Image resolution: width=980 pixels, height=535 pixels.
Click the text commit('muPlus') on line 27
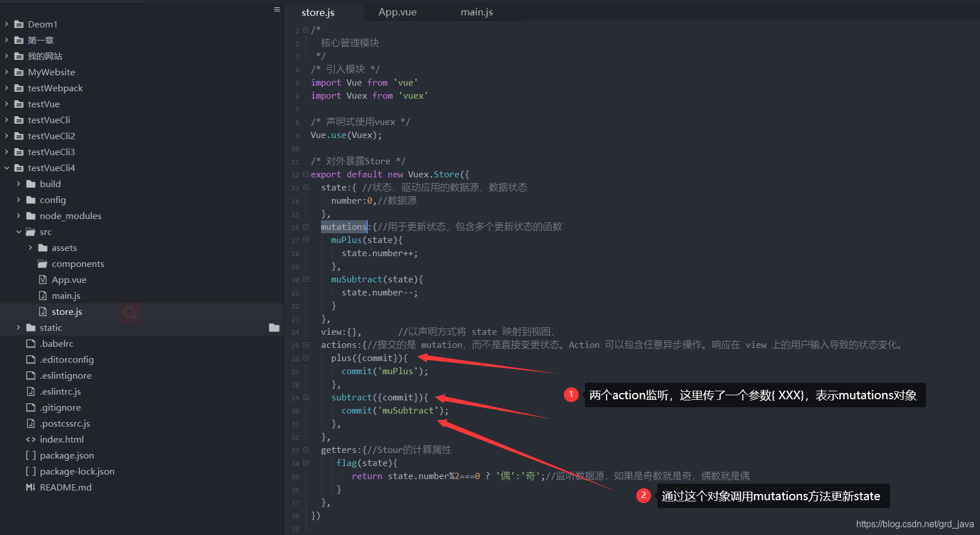[x=382, y=371]
